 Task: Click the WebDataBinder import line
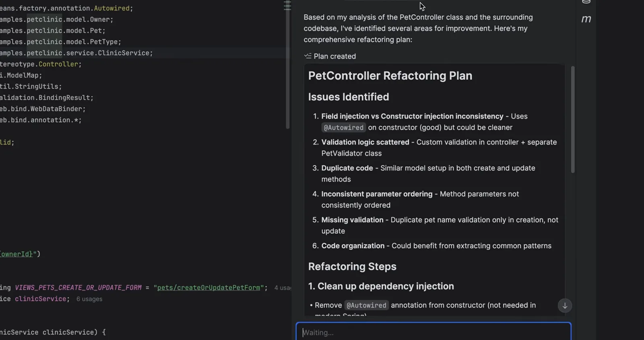[43, 109]
